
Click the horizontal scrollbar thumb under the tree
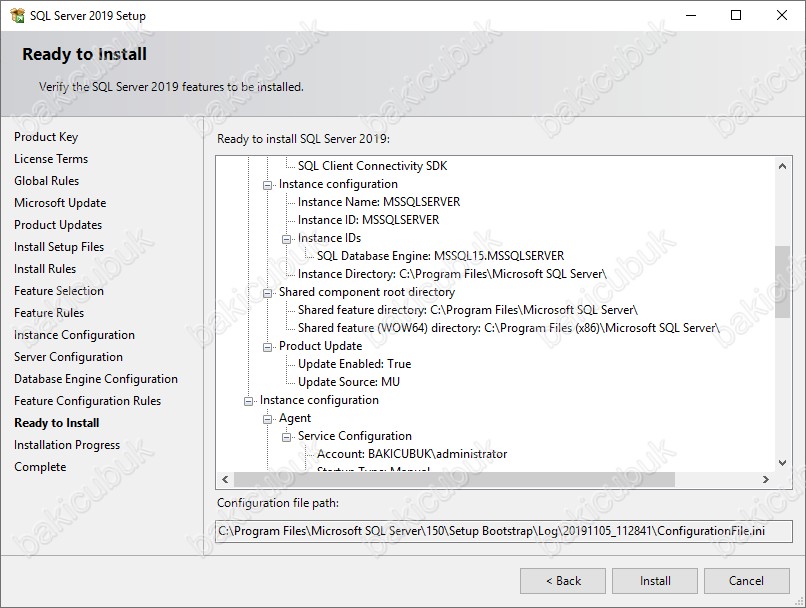coord(454,480)
